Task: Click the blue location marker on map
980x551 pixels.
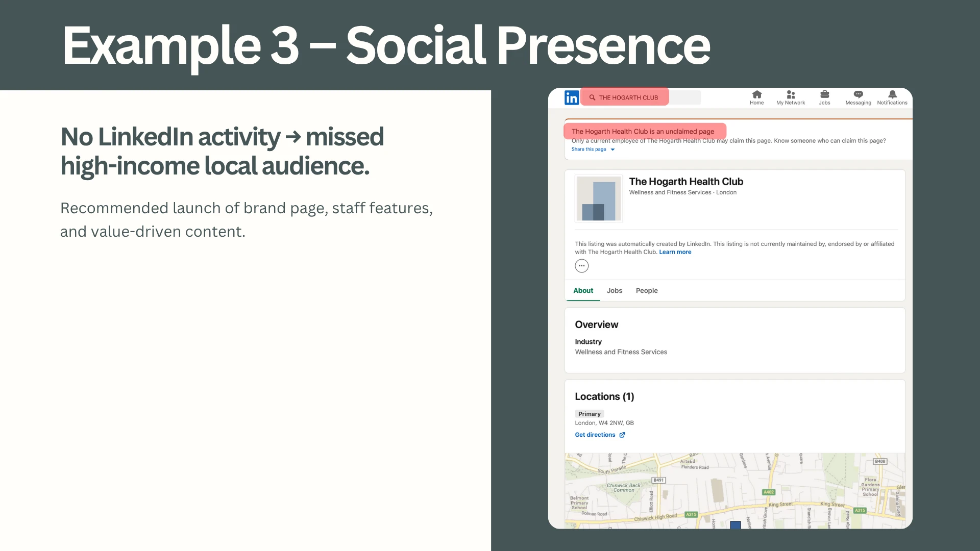Action: (x=735, y=525)
